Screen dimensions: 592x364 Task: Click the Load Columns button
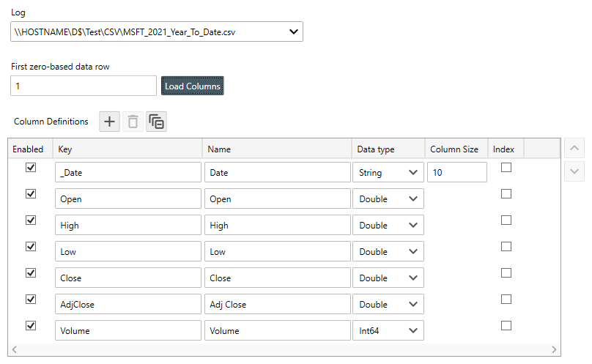193,86
